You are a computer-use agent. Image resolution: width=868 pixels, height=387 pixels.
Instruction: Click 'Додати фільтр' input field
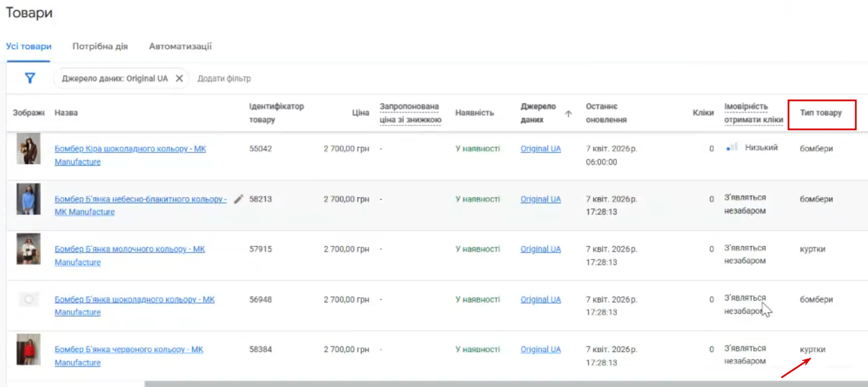(225, 78)
